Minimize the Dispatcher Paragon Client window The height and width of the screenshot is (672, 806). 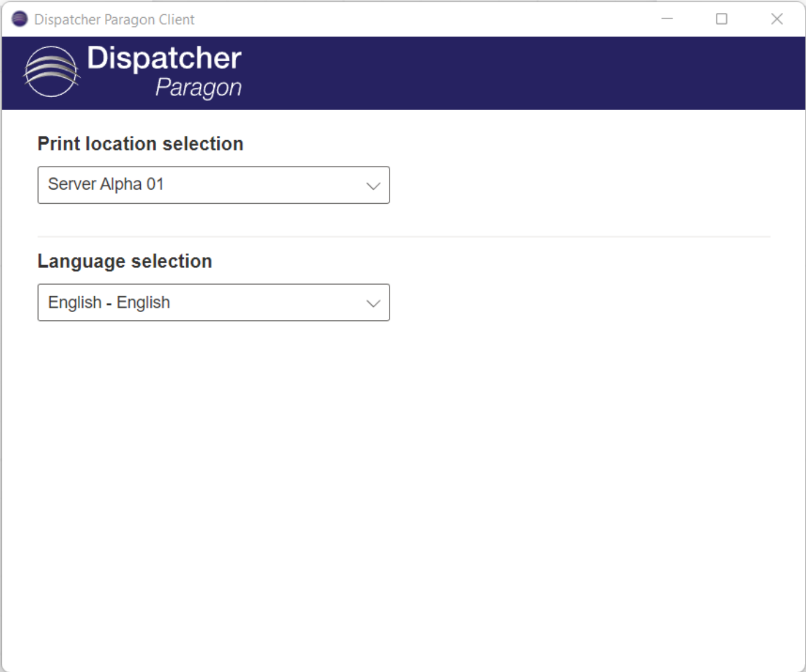click(667, 19)
